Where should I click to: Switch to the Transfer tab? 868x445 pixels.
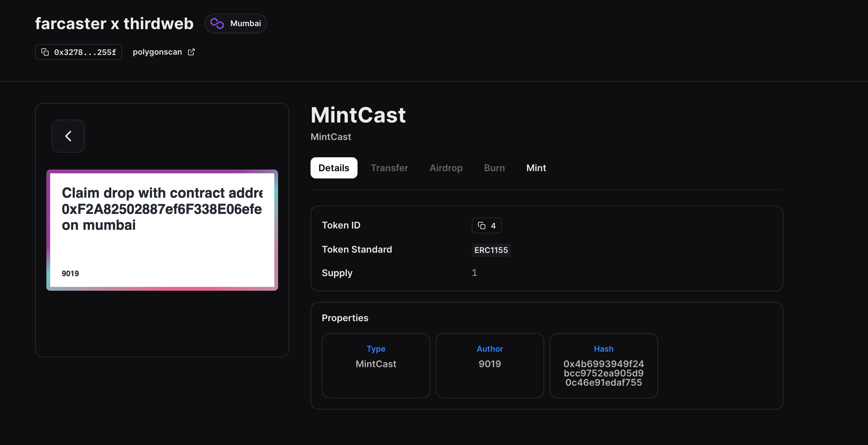point(390,168)
